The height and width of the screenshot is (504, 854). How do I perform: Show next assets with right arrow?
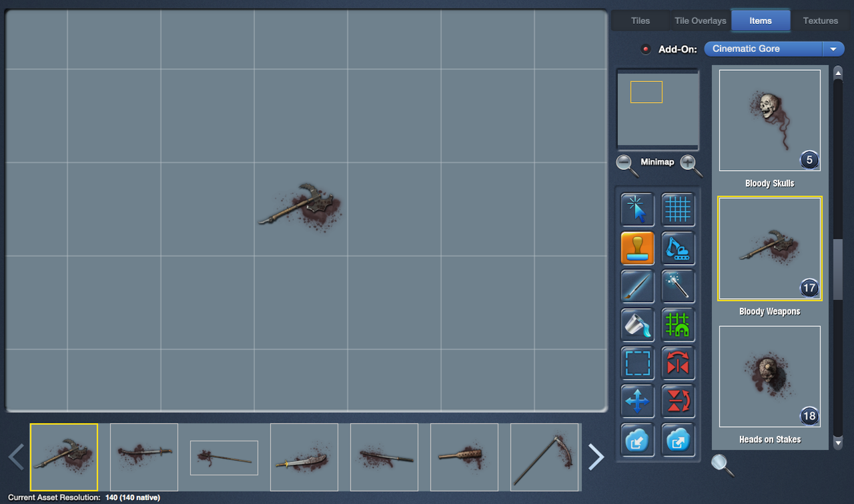596,457
